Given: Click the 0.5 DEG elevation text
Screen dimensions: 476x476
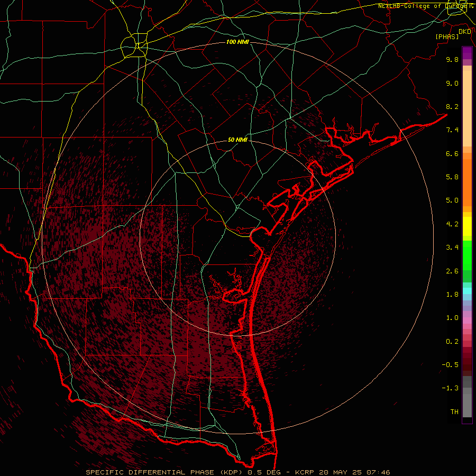Looking at the screenshot, I should [x=264, y=472].
